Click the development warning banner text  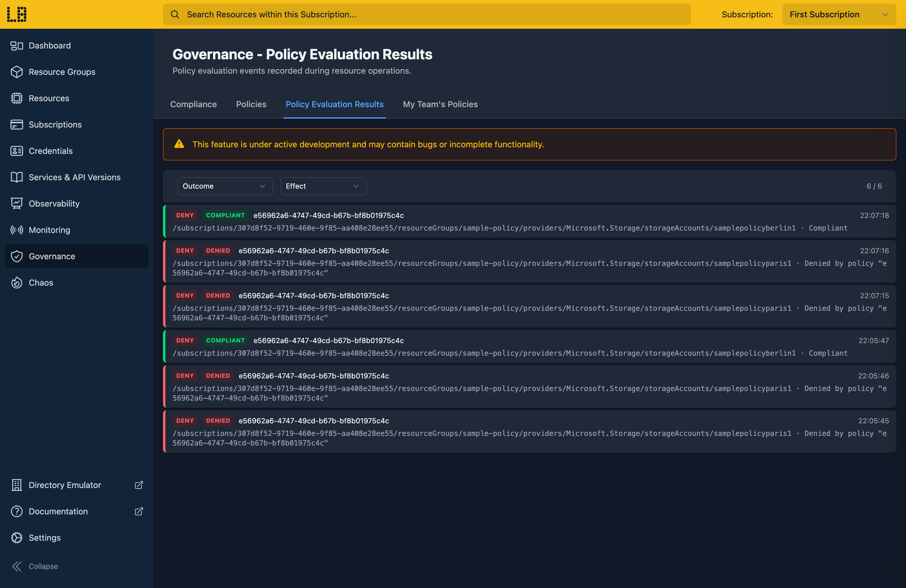click(x=368, y=144)
